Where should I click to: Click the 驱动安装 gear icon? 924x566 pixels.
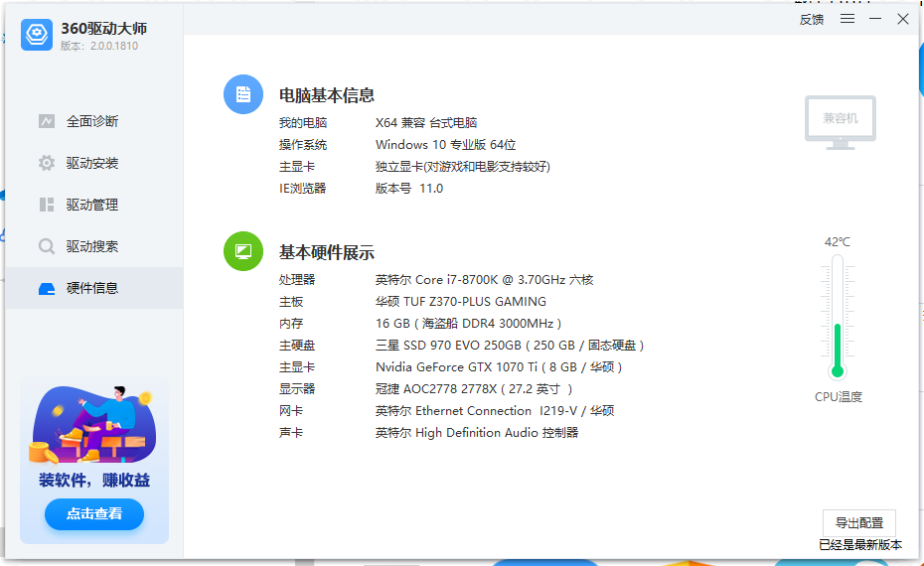[47, 163]
